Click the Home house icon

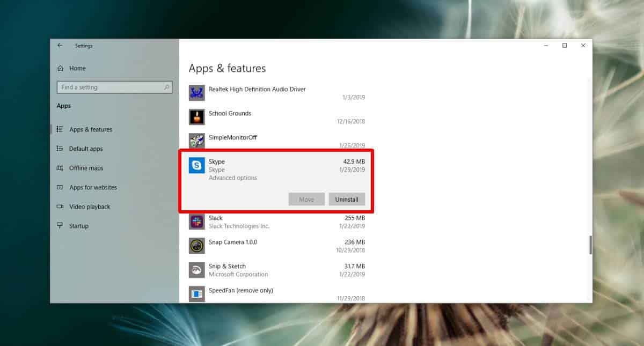60,68
